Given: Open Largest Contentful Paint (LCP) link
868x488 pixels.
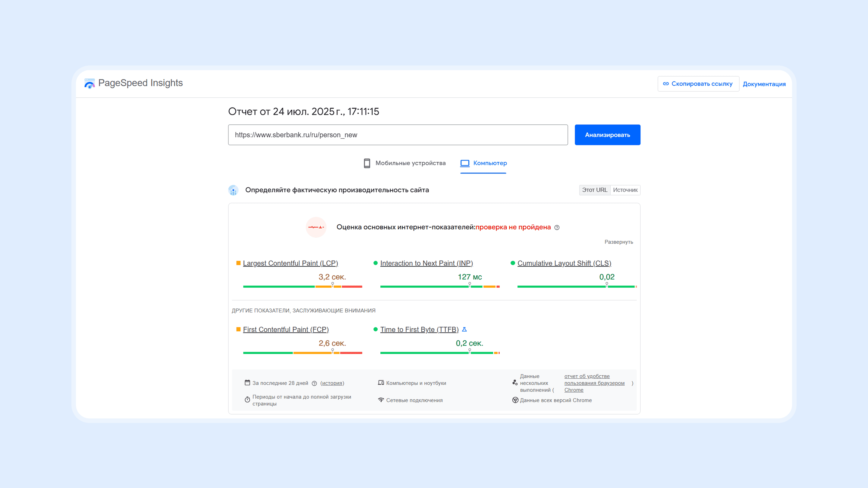Looking at the screenshot, I should (291, 263).
